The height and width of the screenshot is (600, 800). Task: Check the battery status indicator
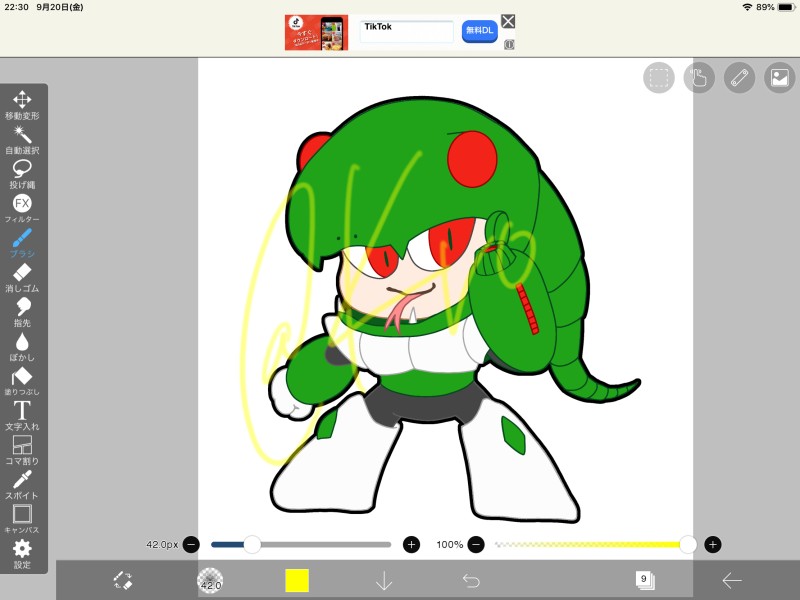(x=787, y=7)
